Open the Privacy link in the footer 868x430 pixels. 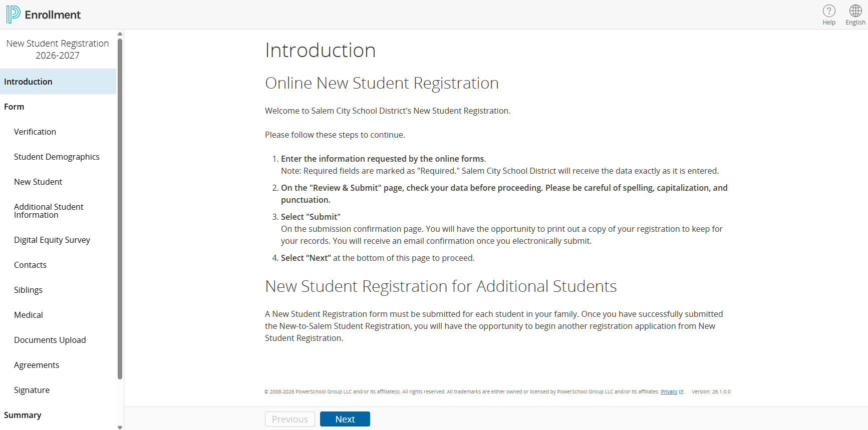coord(669,392)
